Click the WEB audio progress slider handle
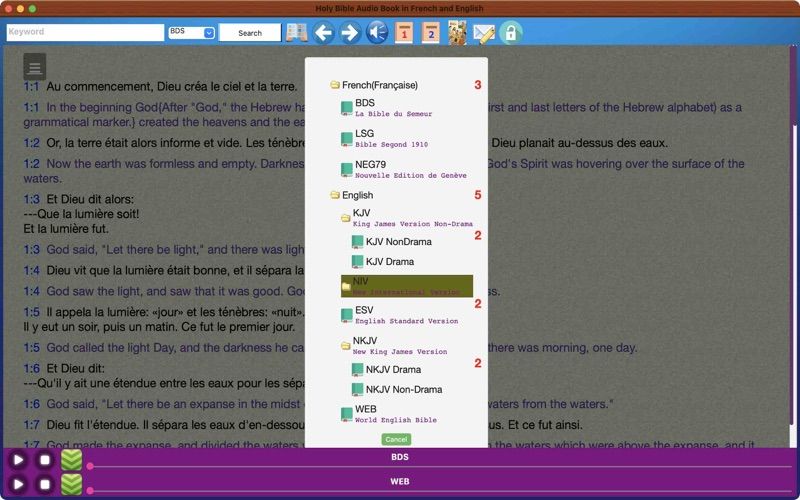The width and height of the screenshot is (800, 500). (90, 491)
